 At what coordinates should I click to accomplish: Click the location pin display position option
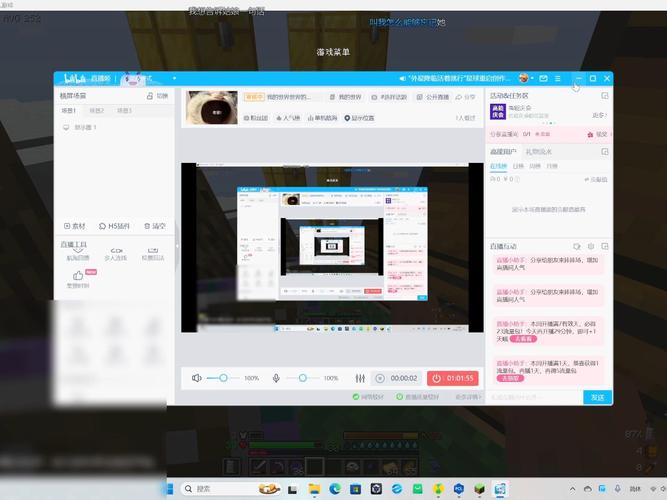click(359, 118)
